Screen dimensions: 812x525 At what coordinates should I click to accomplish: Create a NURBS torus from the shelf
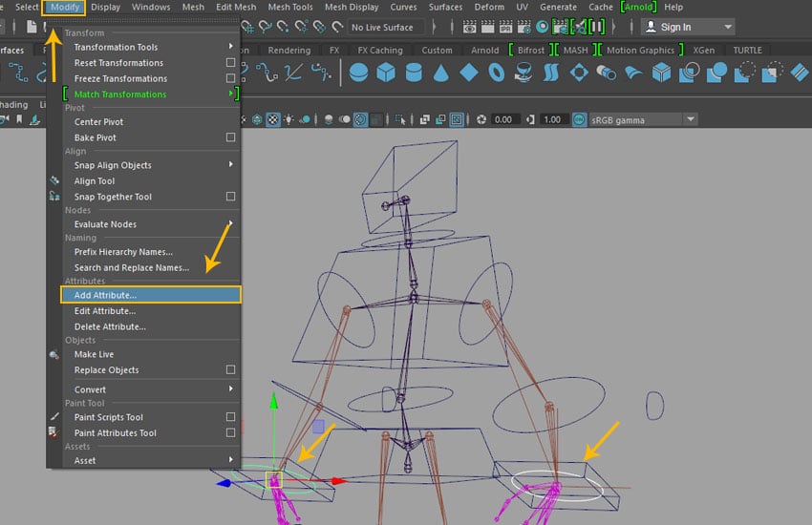tap(497, 73)
